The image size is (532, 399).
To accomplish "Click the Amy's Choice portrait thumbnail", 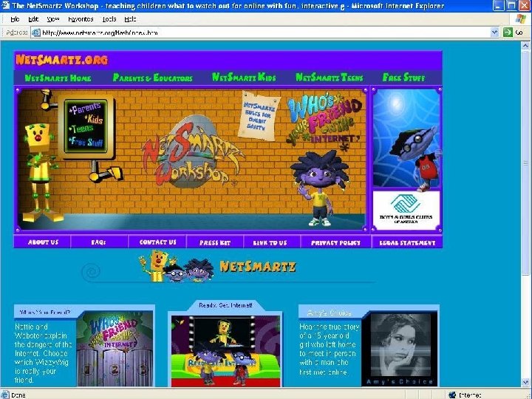I will tap(400, 349).
